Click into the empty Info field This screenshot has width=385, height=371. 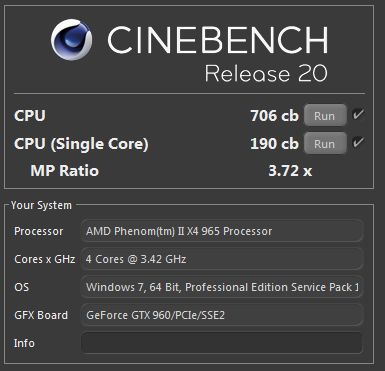pyautogui.click(x=222, y=343)
